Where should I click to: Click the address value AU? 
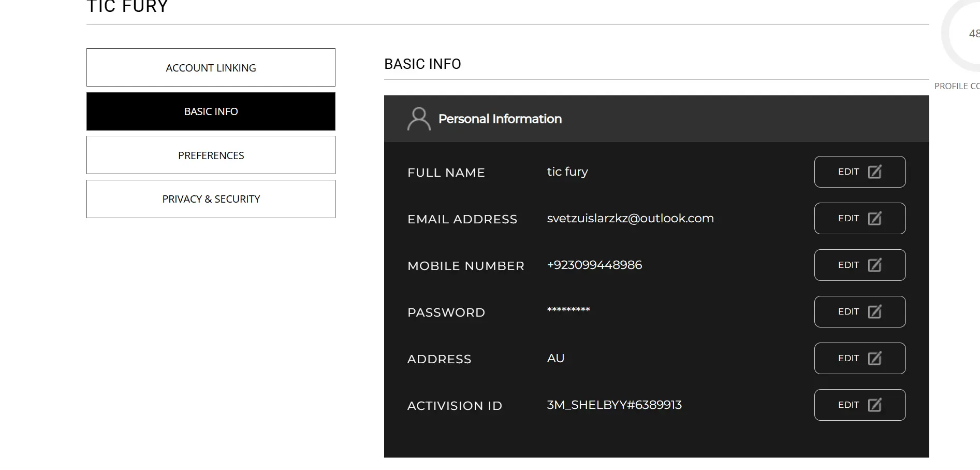(x=555, y=359)
